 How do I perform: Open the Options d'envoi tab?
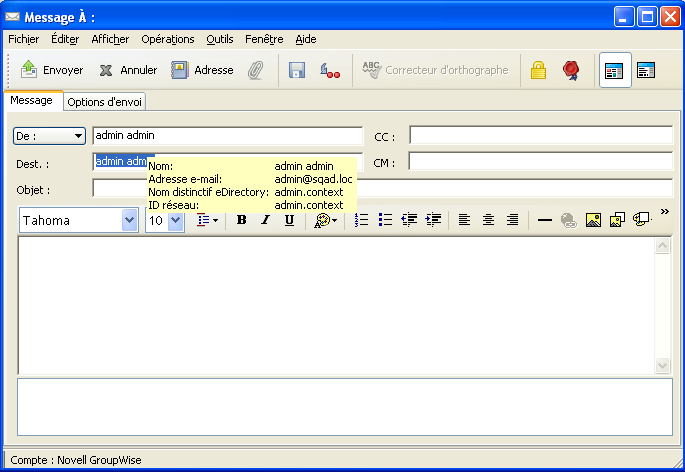pyautogui.click(x=104, y=102)
